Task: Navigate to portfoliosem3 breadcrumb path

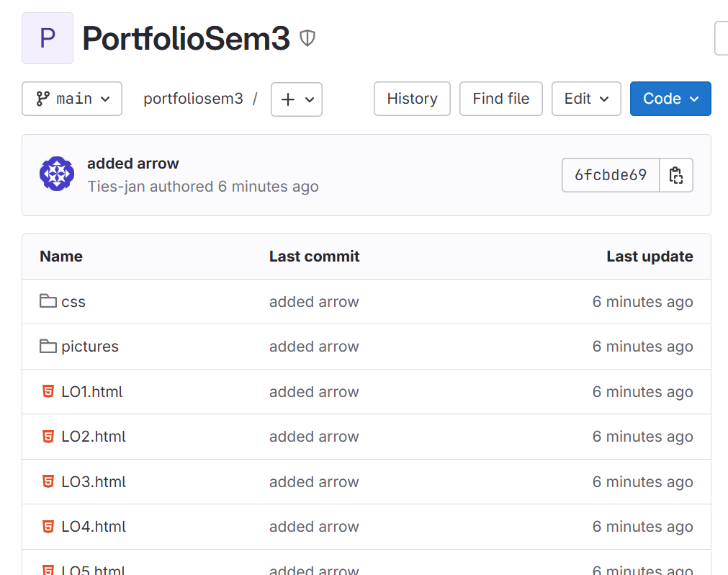Action: (193, 99)
